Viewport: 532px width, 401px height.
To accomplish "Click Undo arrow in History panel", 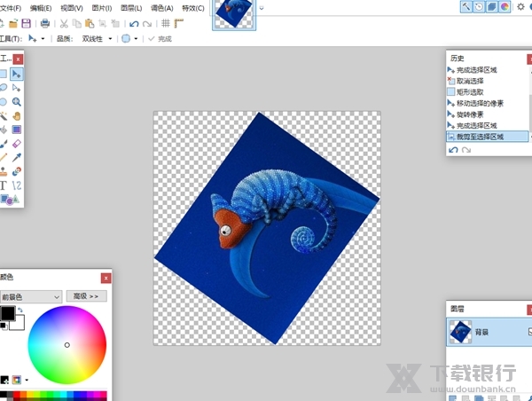I will (x=453, y=150).
